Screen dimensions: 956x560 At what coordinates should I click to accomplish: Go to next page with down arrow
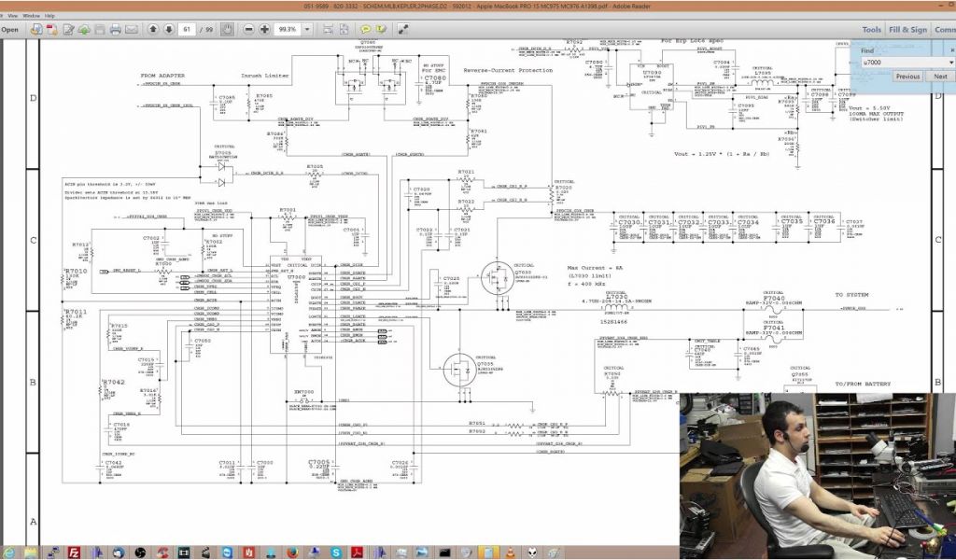pyautogui.click(x=168, y=29)
